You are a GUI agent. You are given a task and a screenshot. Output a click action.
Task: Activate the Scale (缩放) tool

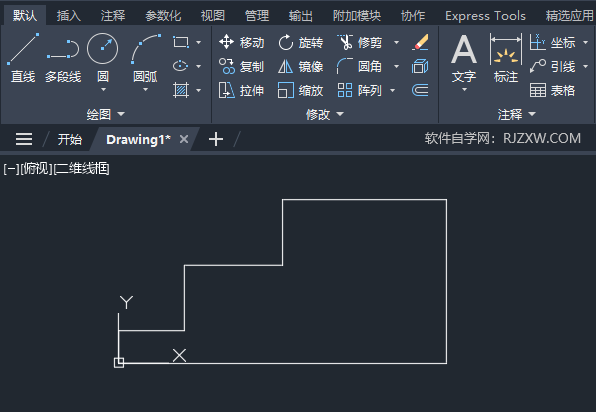(301, 90)
